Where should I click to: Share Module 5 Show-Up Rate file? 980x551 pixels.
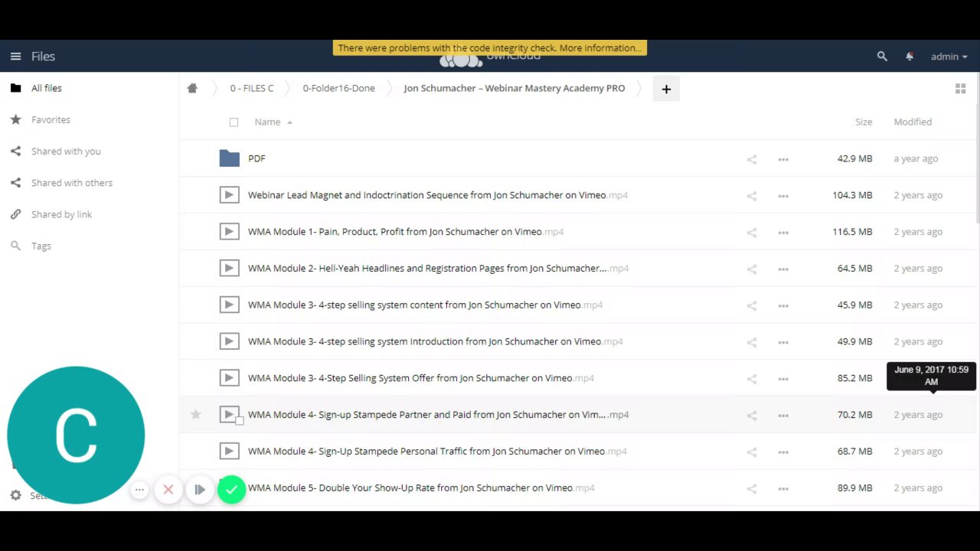tap(752, 489)
